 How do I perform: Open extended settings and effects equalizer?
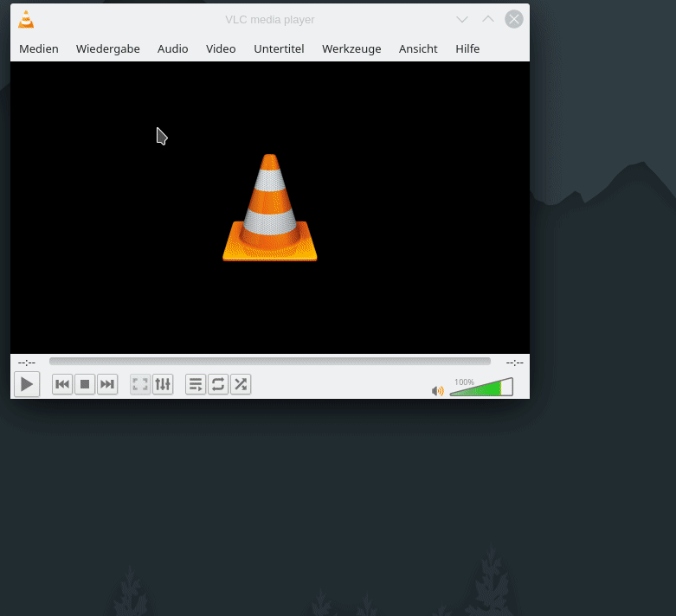163,384
